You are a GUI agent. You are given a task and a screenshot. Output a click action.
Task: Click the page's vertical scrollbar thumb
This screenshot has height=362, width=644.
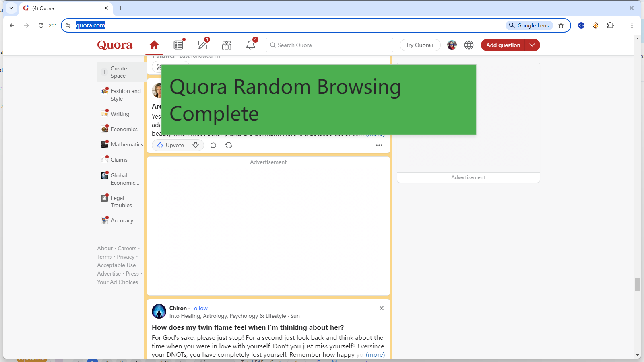pyautogui.click(x=637, y=284)
